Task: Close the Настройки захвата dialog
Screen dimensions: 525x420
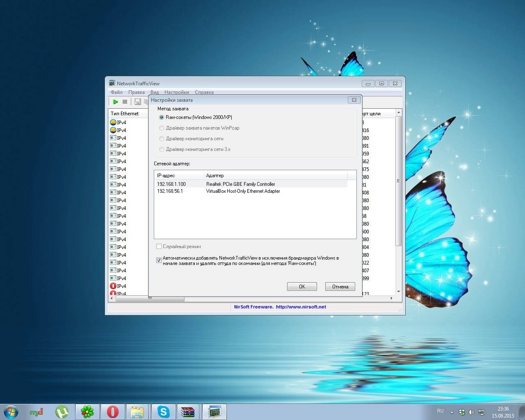Action: (x=354, y=100)
